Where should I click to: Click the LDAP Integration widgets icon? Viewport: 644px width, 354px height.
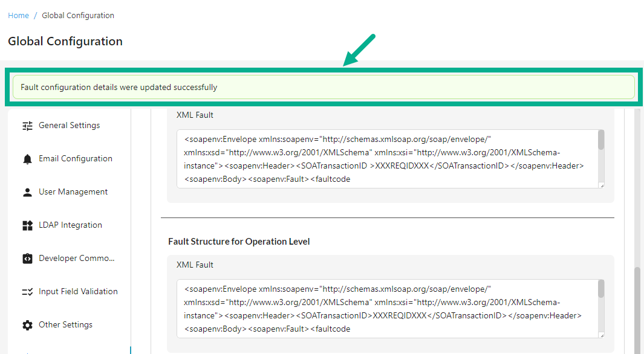27,225
